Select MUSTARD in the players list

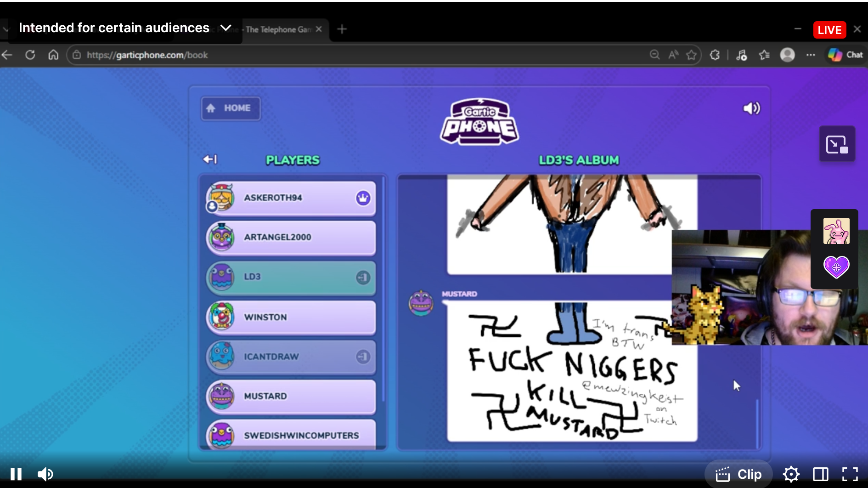click(x=291, y=396)
